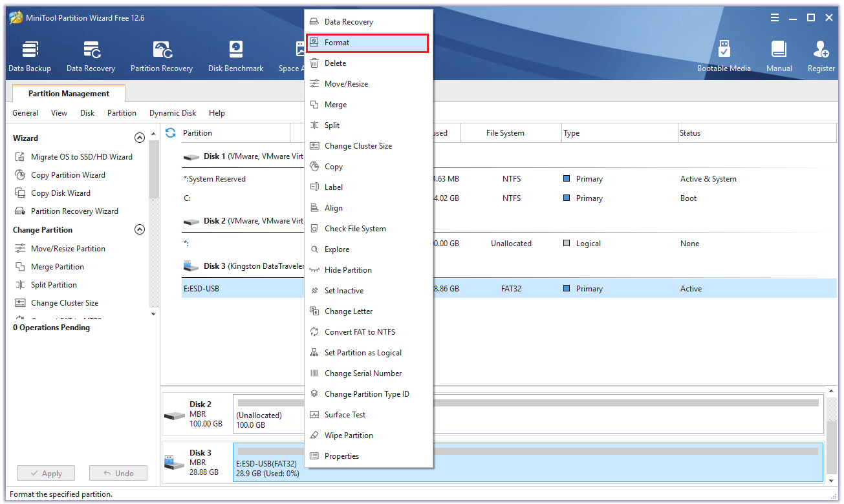
Task: Click the Undo button
Action: pyautogui.click(x=118, y=474)
